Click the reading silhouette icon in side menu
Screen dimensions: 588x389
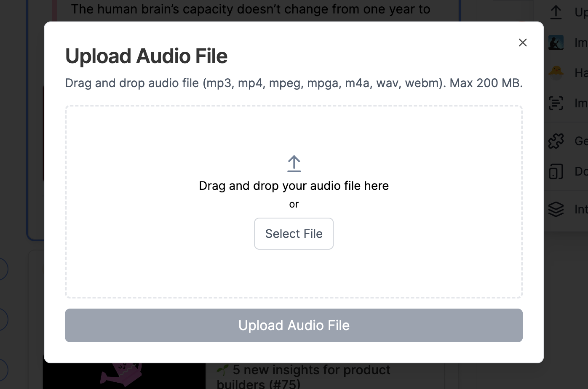[x=556, y=43]
